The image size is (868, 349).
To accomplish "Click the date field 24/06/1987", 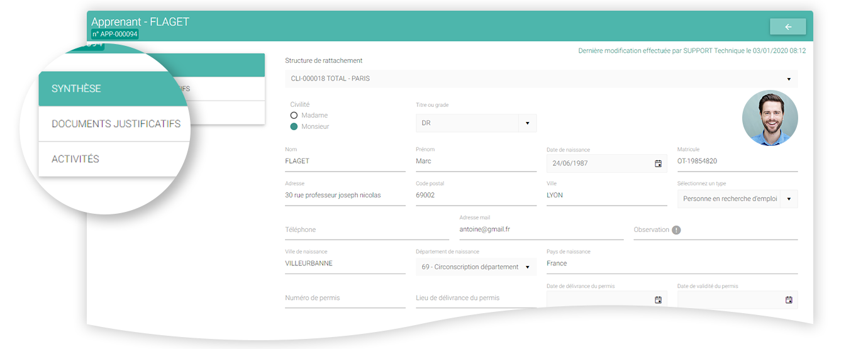I will (x=606, y=163).
